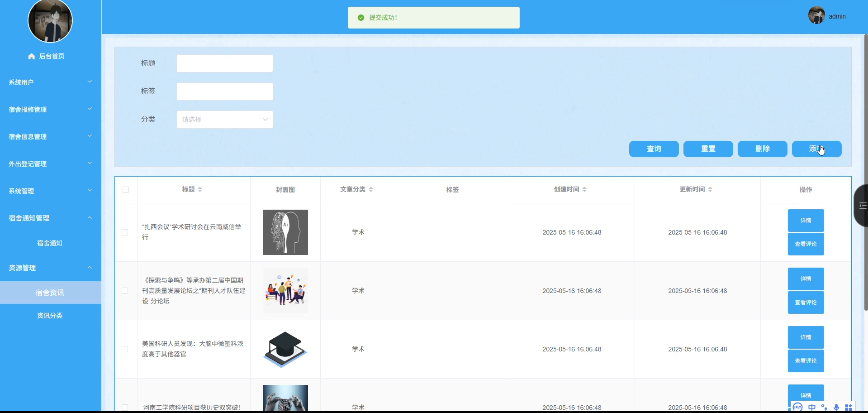The image size is (868, 413).
Task: Check the box for 河南工学院 row
Action: click(125, 408)
